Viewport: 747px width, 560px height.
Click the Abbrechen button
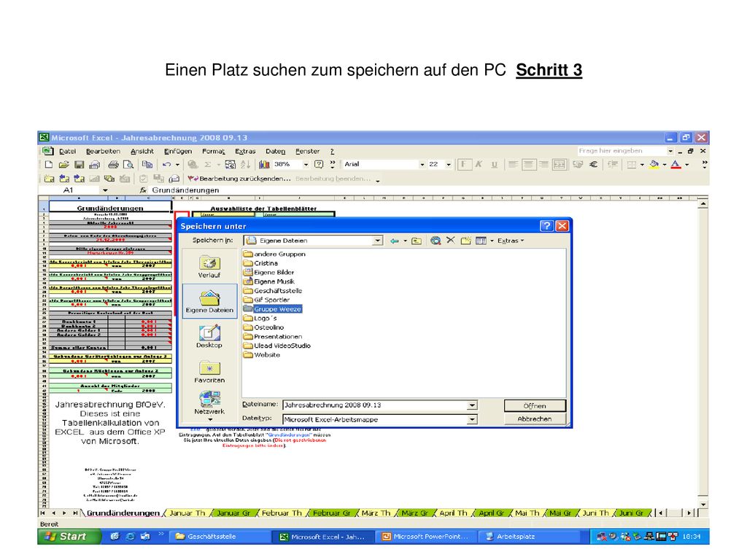535,419
